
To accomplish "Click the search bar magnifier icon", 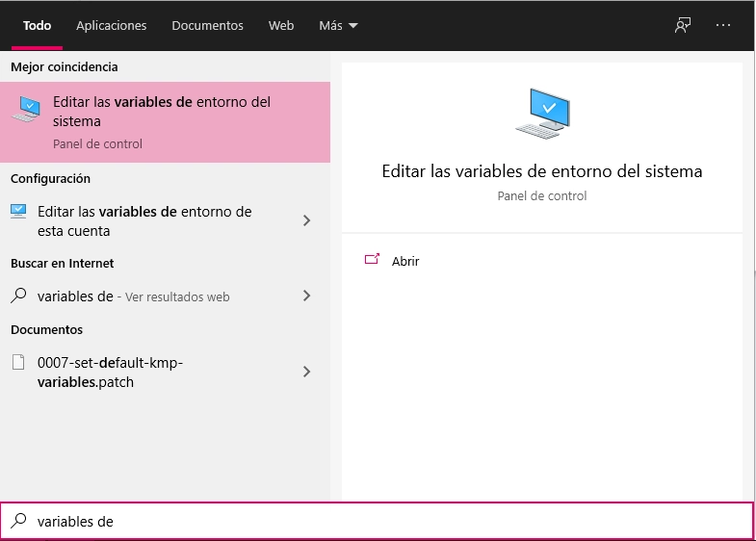I will point(19,520).
